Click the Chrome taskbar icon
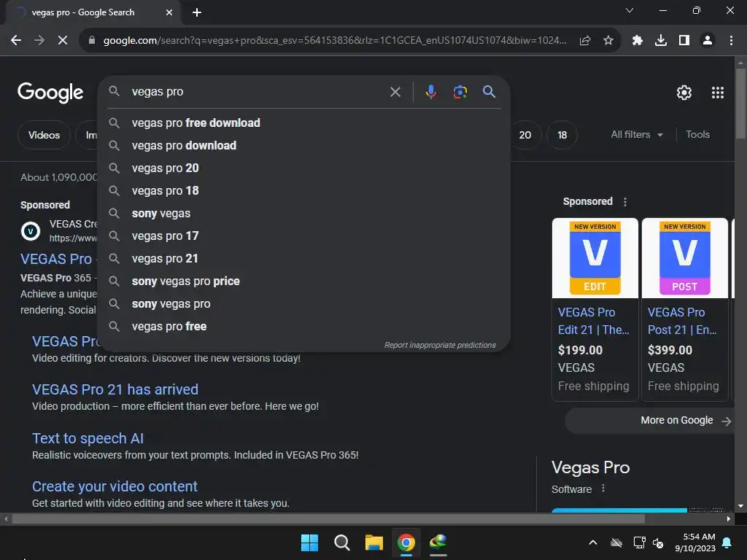Image resolution: width=747 pixels, height=560 pixels. [x=406, y=542]
